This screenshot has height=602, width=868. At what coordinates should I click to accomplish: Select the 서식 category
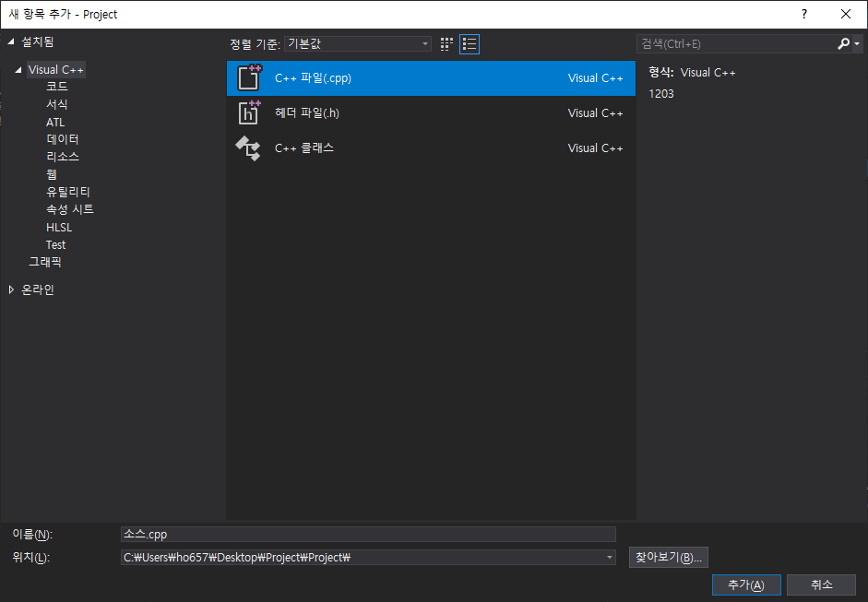point(57,104)
